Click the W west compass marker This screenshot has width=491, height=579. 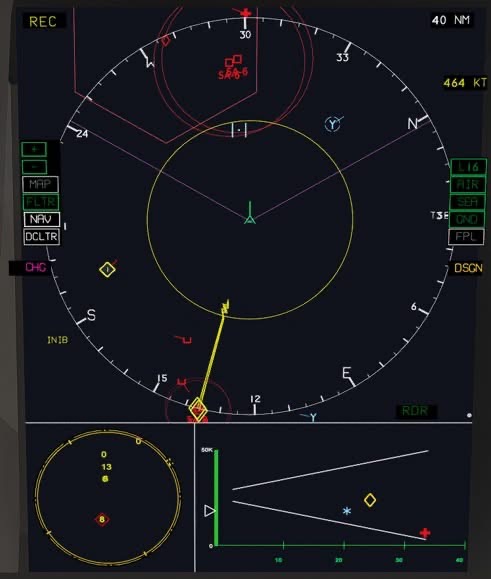point(149,62)
